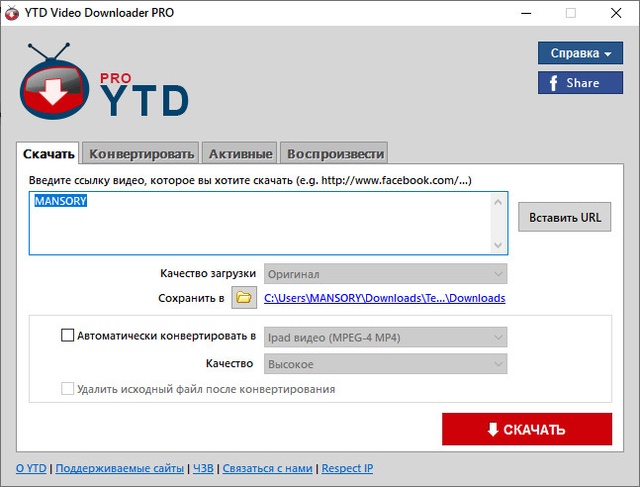Expand the Качество загрузки dropdown
This screenshot has width=640, height=487.
385,274
